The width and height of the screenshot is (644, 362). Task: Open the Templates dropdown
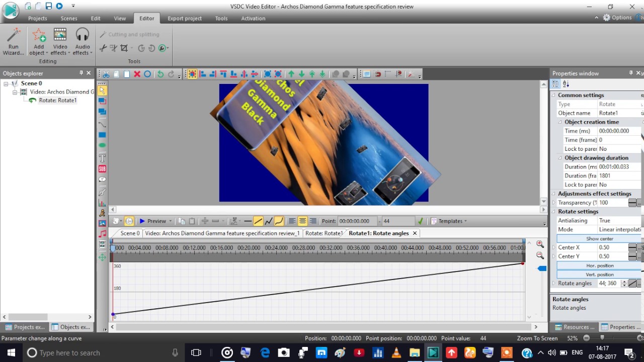449,221
